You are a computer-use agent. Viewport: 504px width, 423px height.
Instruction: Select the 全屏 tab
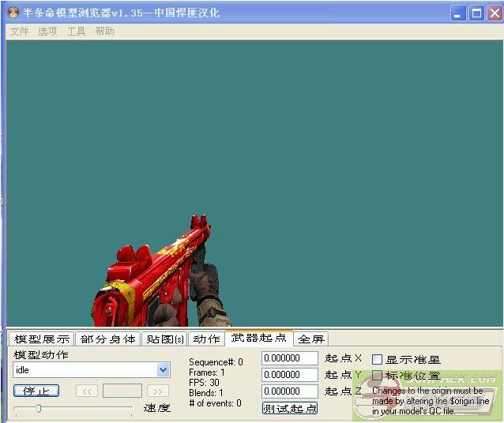coord(310,339)
